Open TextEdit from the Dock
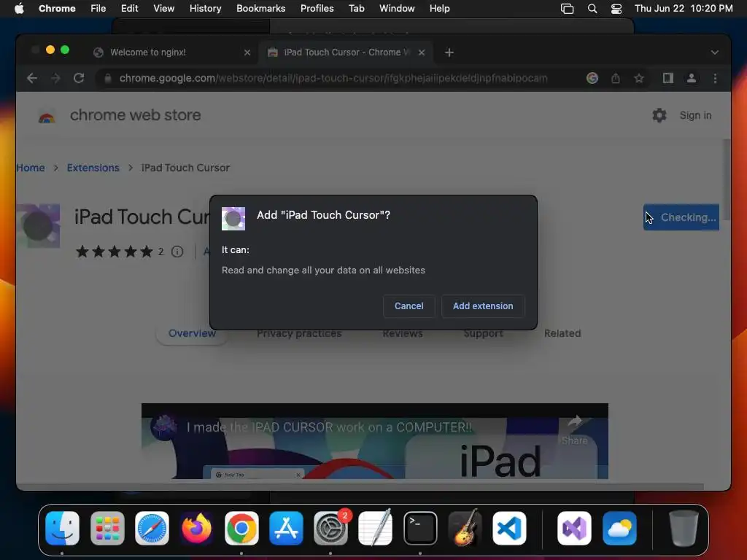This screenshot has height=560, width=747. (x=376, y=529)
